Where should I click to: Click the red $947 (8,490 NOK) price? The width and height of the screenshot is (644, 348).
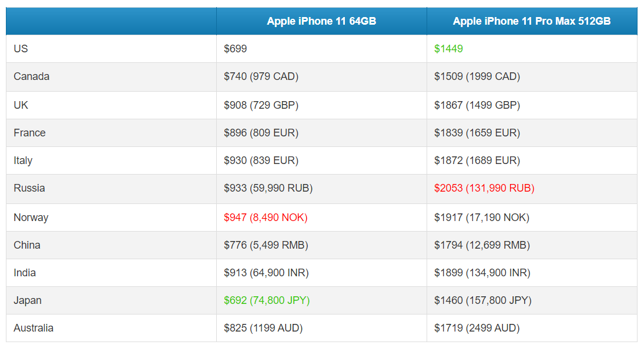(x=266, y=217)
